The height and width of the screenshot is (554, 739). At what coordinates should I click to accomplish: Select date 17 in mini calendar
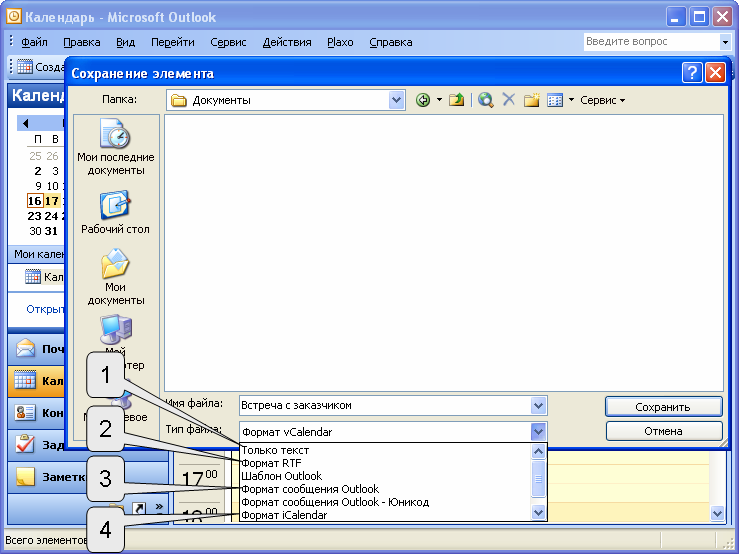coord(51,201)
